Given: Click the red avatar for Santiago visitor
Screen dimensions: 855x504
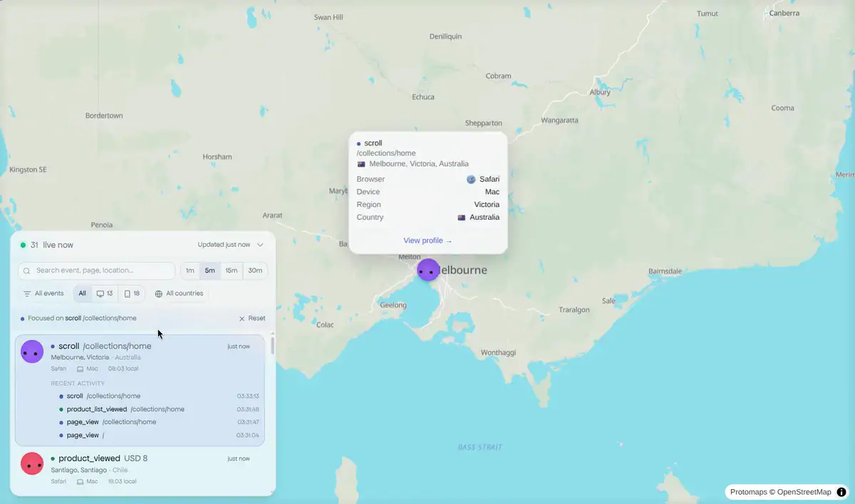Looking at the screenshot, I should (x=32, y=464).
